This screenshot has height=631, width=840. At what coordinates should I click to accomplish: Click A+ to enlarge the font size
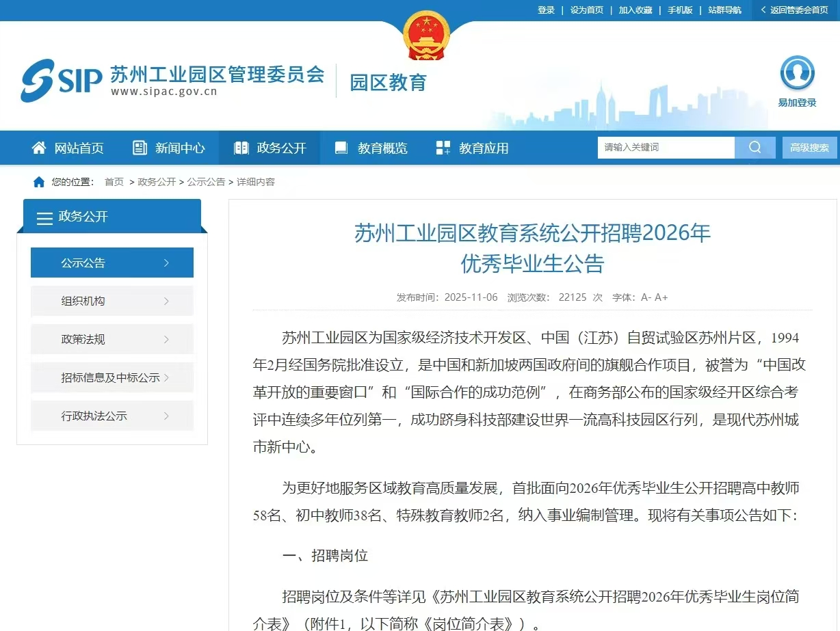click(661, 297)
